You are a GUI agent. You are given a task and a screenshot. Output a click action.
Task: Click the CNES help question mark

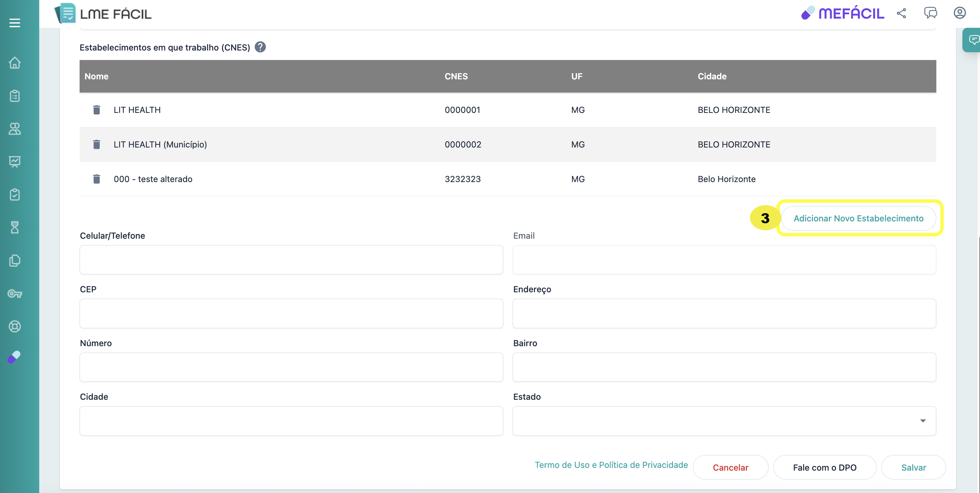coord(260,47)
